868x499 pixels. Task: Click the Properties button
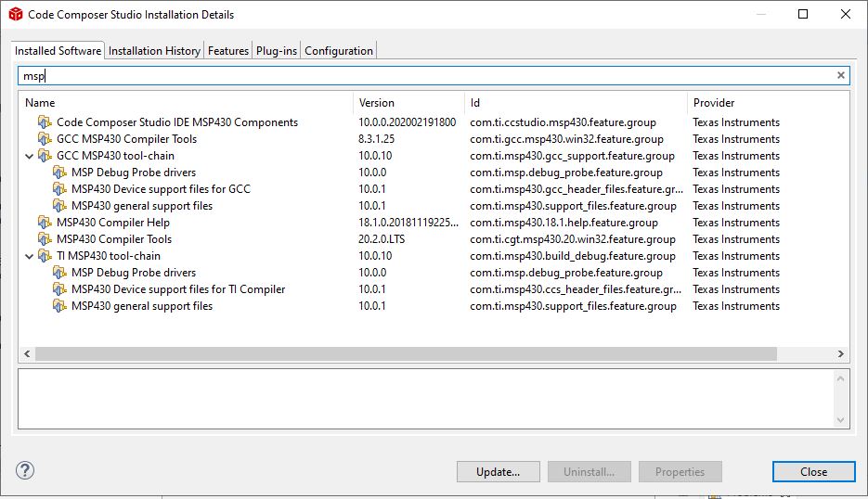(680, 472)
